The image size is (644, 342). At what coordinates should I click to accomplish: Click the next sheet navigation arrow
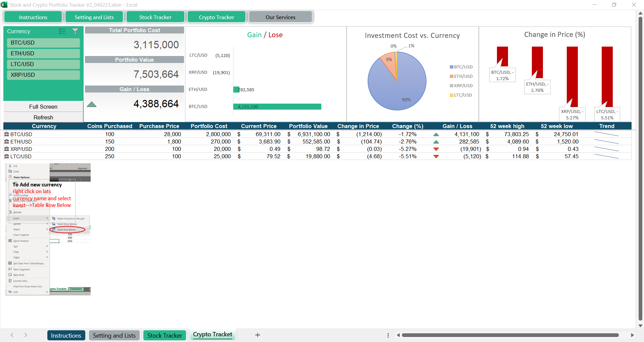click(x=26, y=335)
